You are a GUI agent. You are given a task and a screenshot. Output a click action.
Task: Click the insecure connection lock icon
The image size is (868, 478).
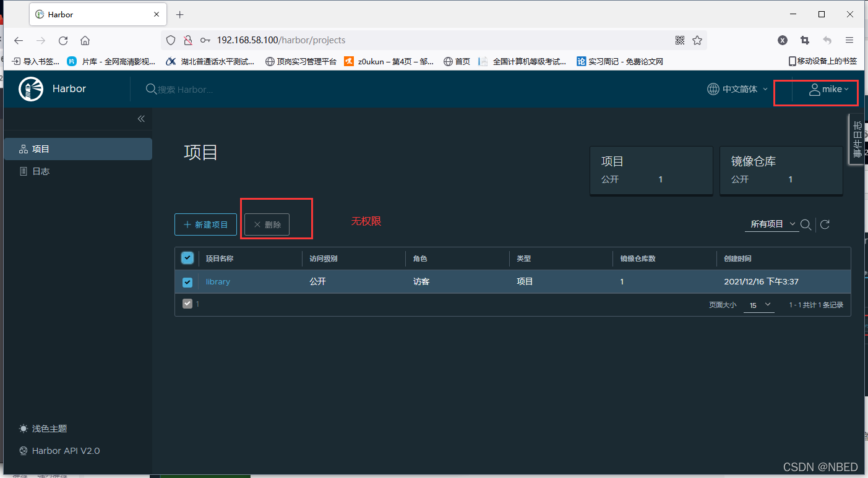(x=188, y=40)
